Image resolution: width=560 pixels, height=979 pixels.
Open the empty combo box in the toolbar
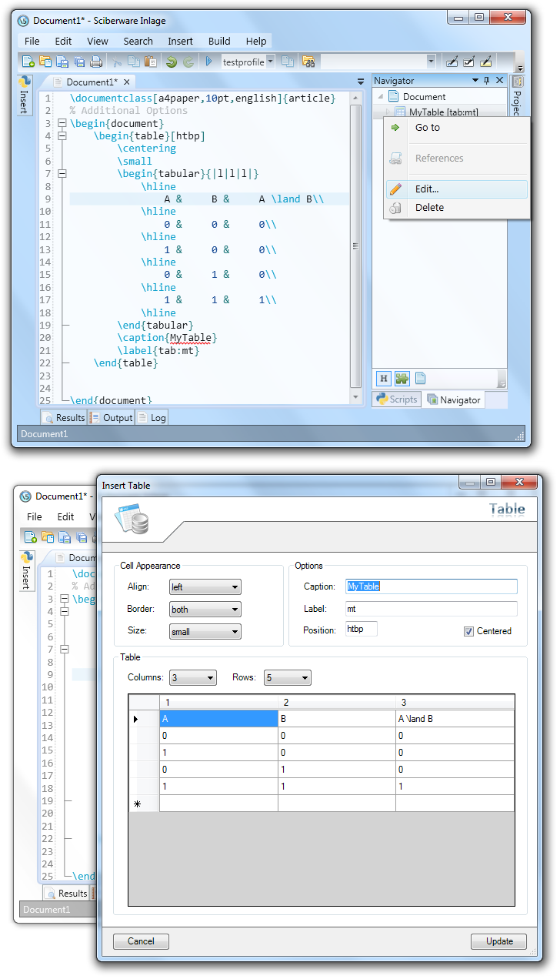click(x=431, y=62)
